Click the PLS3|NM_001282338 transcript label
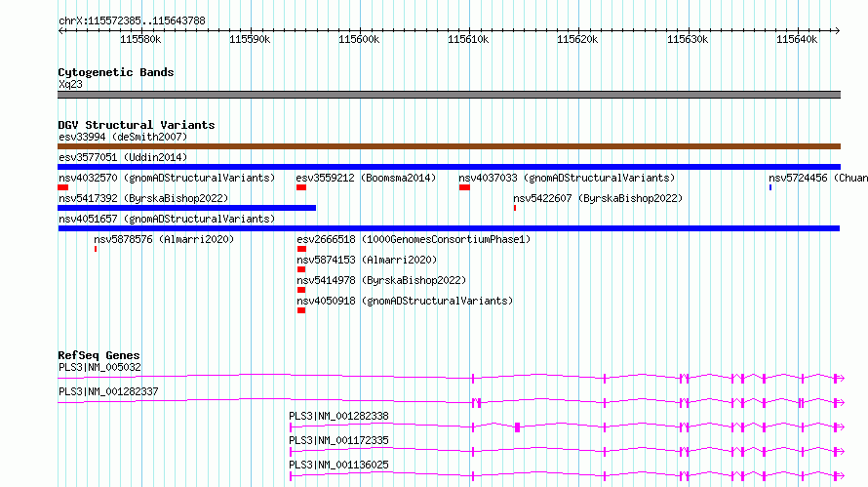The width and height of the screenshot is (868, 487). pos(338,416)
